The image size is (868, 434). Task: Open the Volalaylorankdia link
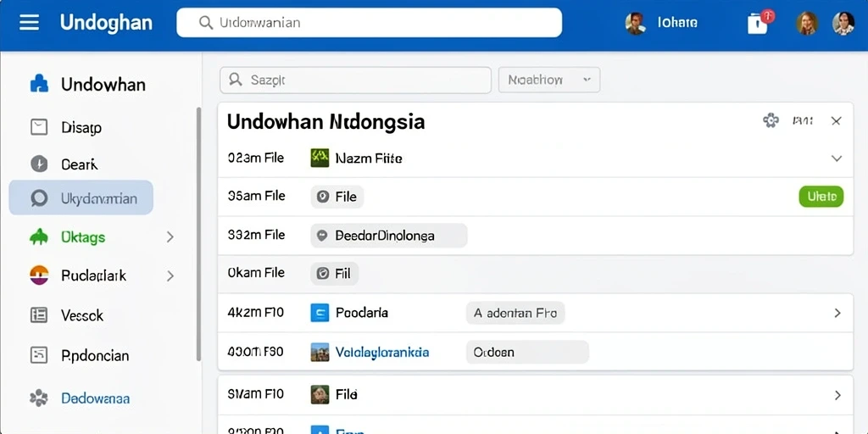382,352
